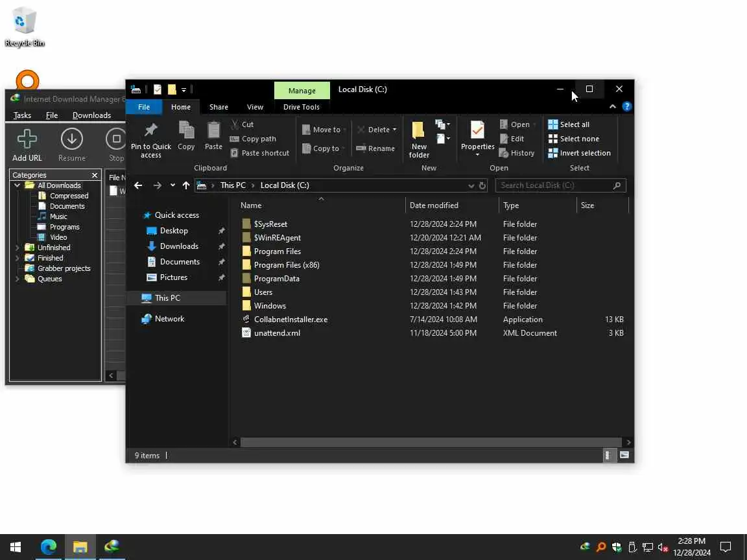The height and width of the screenshot is (560, 747).
Task: Select Network in navigation pane
Action: pos(169,319)
